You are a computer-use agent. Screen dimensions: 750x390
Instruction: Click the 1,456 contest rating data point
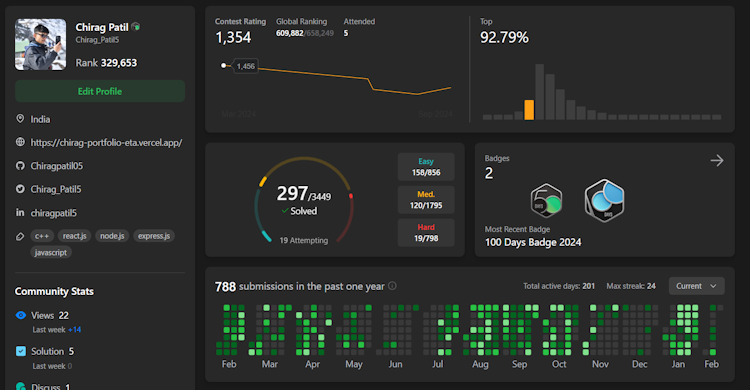223,66
